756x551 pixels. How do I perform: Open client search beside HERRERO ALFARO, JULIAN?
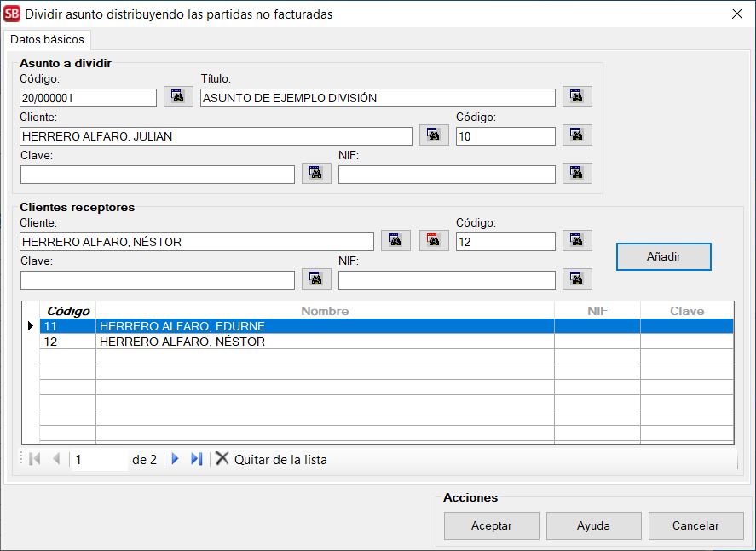coord(433,135)
